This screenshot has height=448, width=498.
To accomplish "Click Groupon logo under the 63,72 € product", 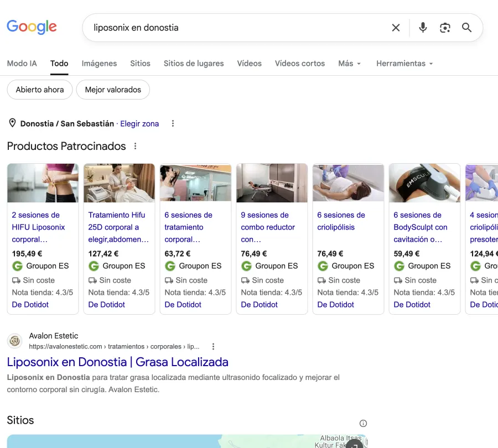I will [170, 266].
